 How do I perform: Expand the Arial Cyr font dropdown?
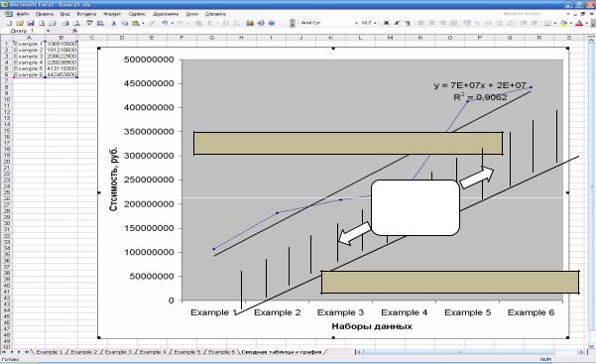click(x=356, y=23)
